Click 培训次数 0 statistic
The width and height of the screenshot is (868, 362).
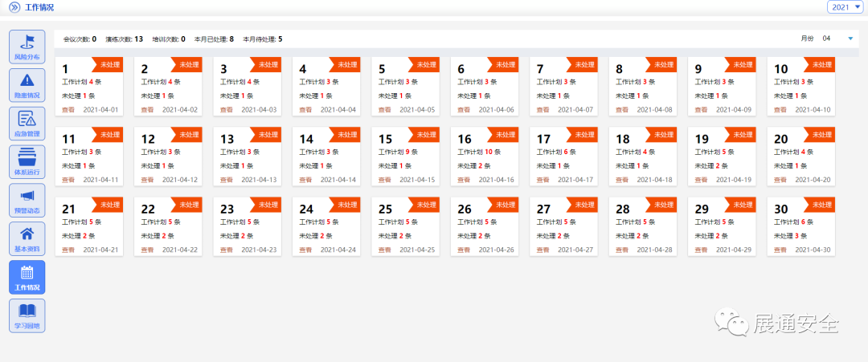click(x=169, y=39)
